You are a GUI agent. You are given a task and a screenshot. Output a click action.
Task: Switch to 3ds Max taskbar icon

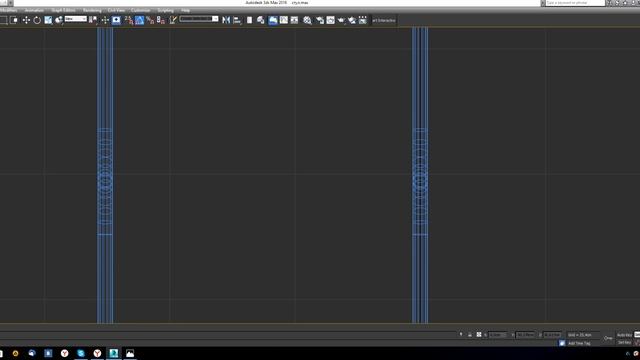(x=113, y=353)
